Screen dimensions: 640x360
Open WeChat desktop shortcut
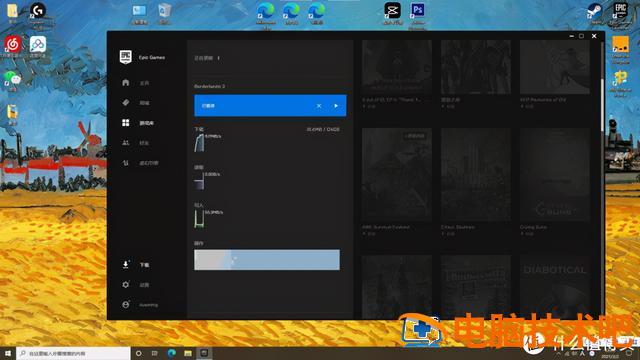13,79
